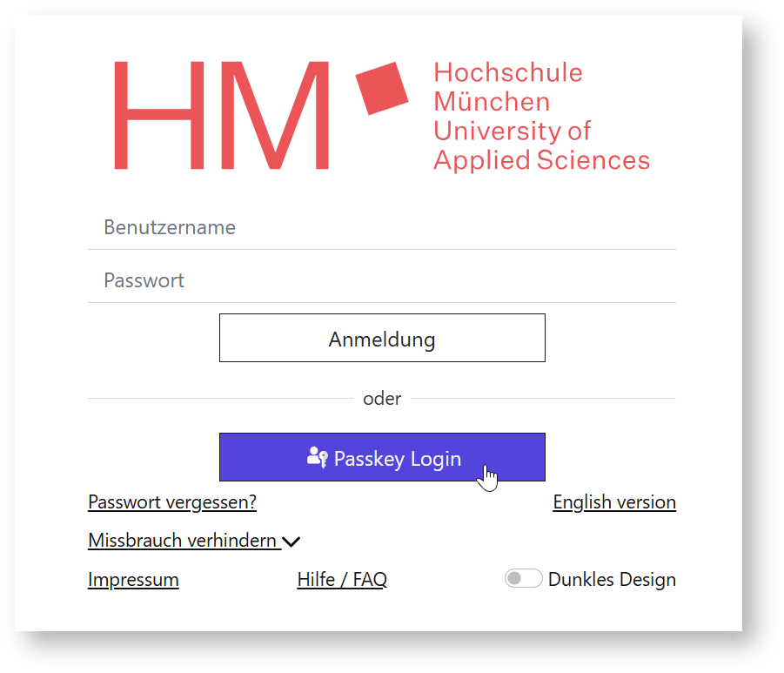Screen dimensions: 784x673
Task: Click the large HM letters logo
Action: (222, 115)
